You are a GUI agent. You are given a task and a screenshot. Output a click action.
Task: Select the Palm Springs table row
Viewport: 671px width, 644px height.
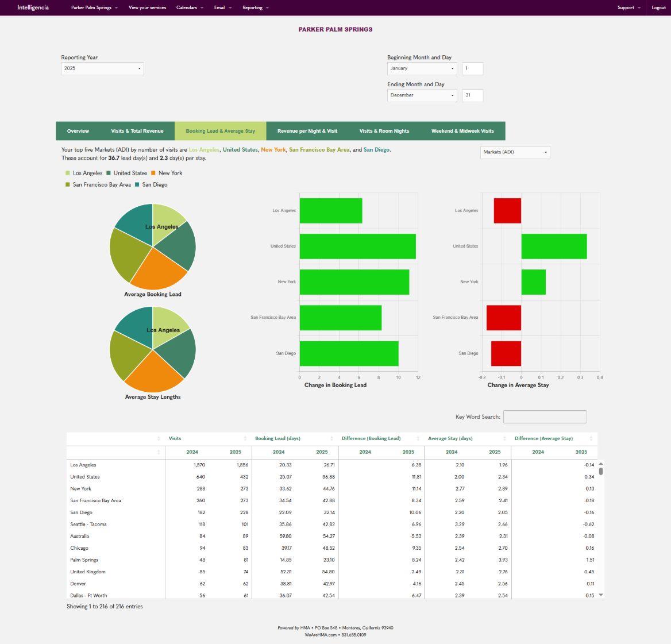click(331, 560)
